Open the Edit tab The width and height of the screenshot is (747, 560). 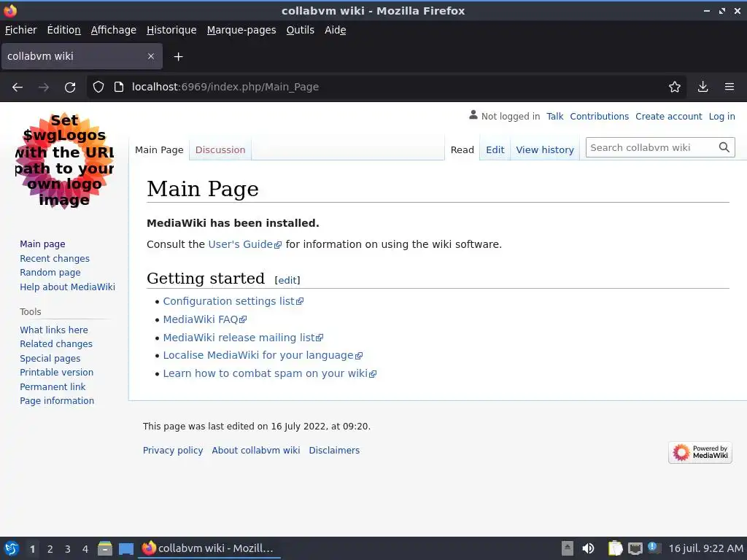(x=495, y=149)
